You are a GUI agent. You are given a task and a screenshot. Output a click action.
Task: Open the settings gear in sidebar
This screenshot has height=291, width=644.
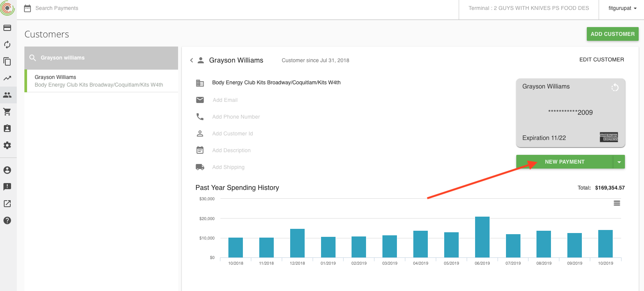coord(7,145)
